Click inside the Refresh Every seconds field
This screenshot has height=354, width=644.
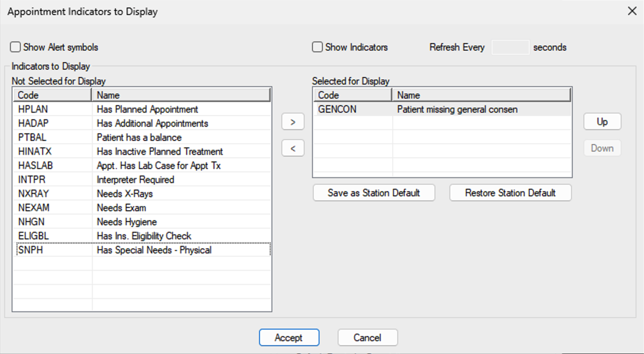[510, 47]
